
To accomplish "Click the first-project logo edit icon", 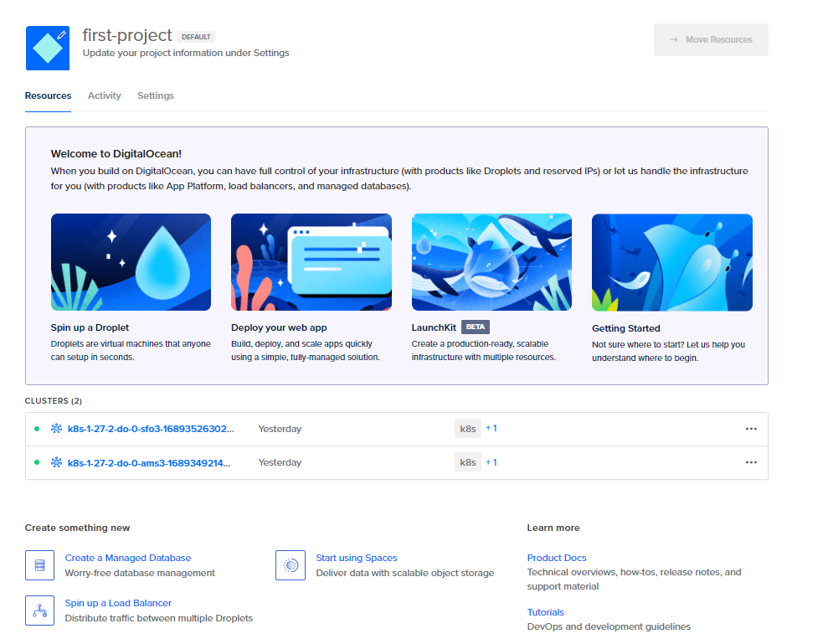I will [x=61, y=36].
